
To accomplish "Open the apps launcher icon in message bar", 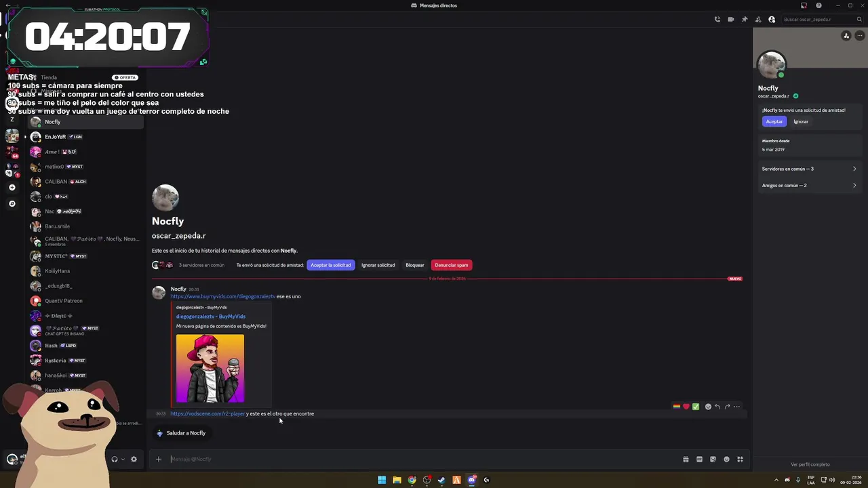I will 740,459.
